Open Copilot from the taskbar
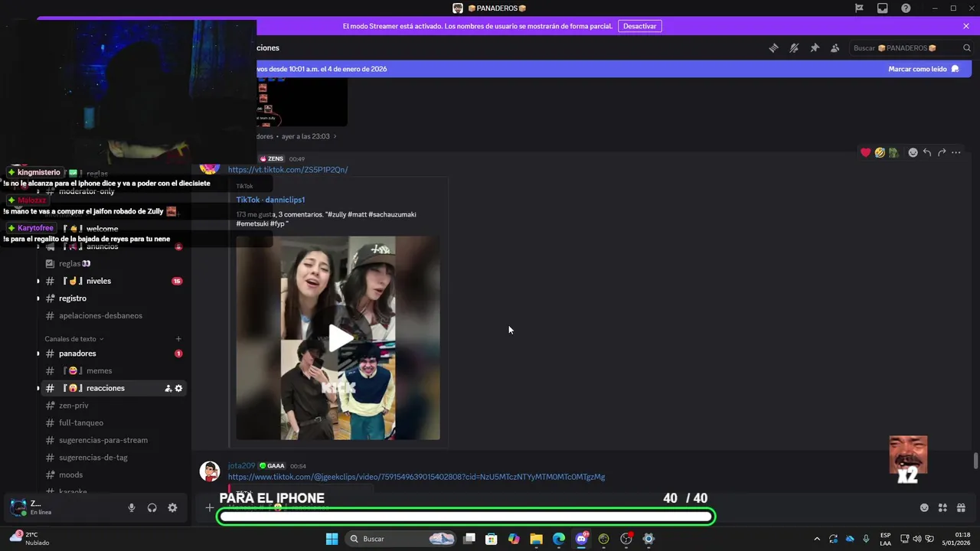The image size is (980, 551). pyautogui.click(x=514, y=539)
